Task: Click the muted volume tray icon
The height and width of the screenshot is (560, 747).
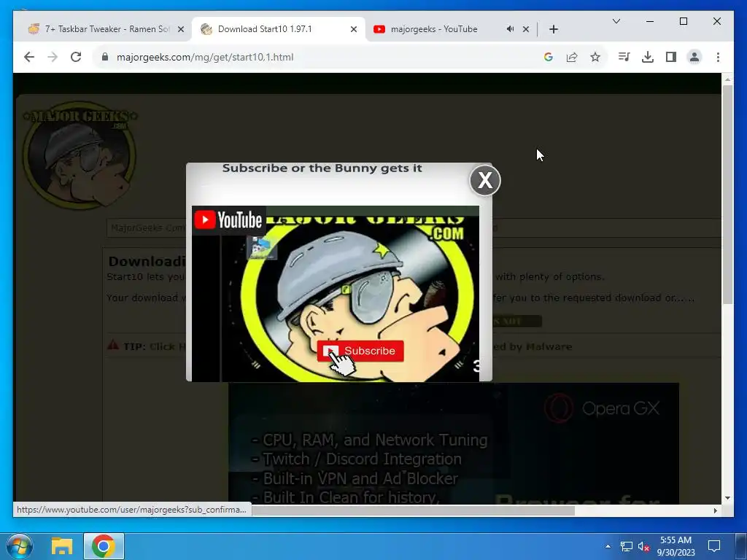Action: 643,547
